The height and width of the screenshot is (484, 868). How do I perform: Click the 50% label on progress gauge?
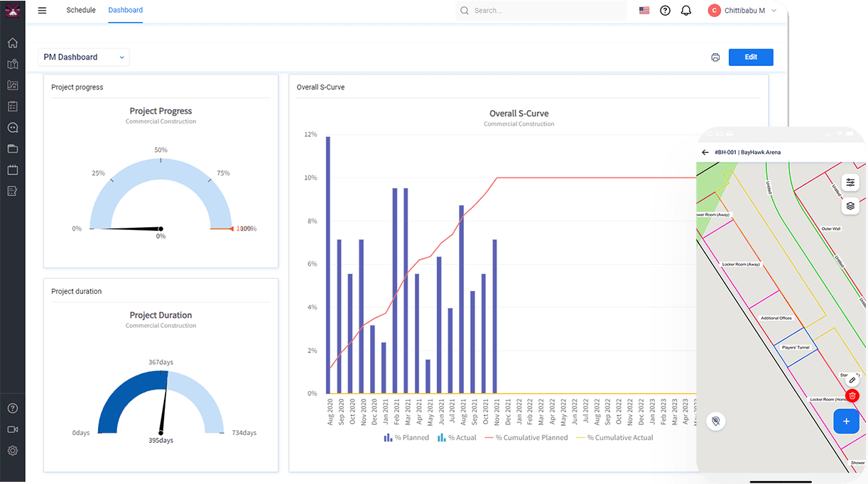(161, 150)
